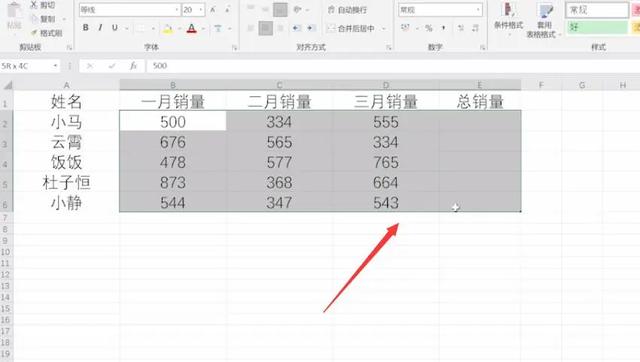Toggle Italic formatting
Viewport: 640px width, 362px height.
pos(100,28)
